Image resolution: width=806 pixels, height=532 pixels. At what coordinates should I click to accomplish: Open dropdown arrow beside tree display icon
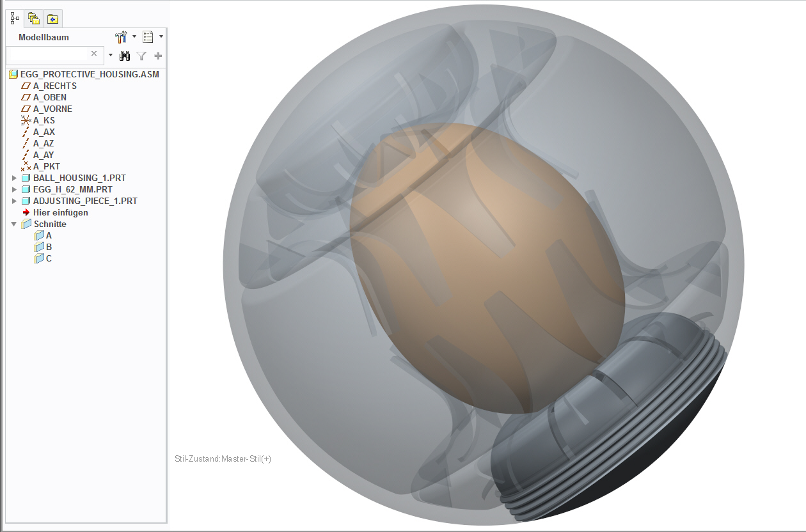coord(161,37)
